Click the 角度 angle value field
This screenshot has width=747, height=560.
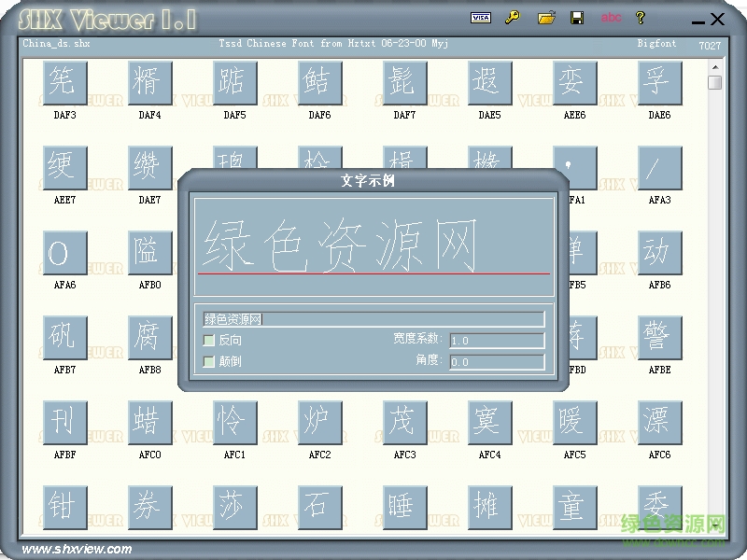[x=495, y=361]
